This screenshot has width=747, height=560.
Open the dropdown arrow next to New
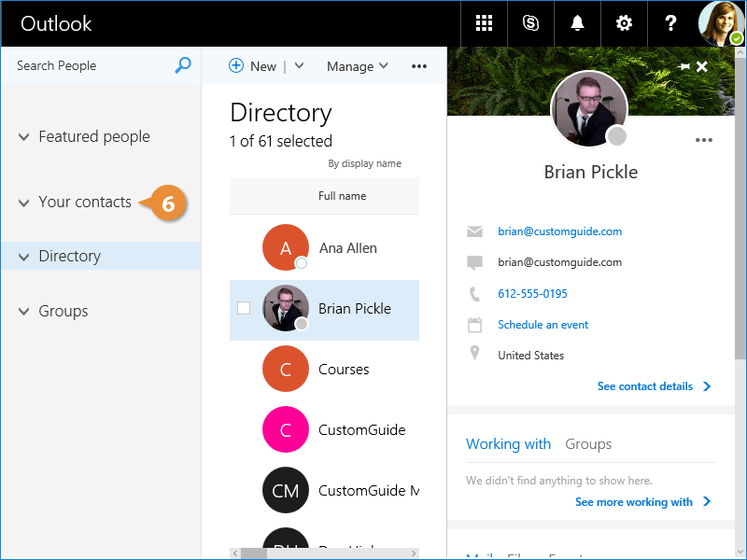point(299,66)
